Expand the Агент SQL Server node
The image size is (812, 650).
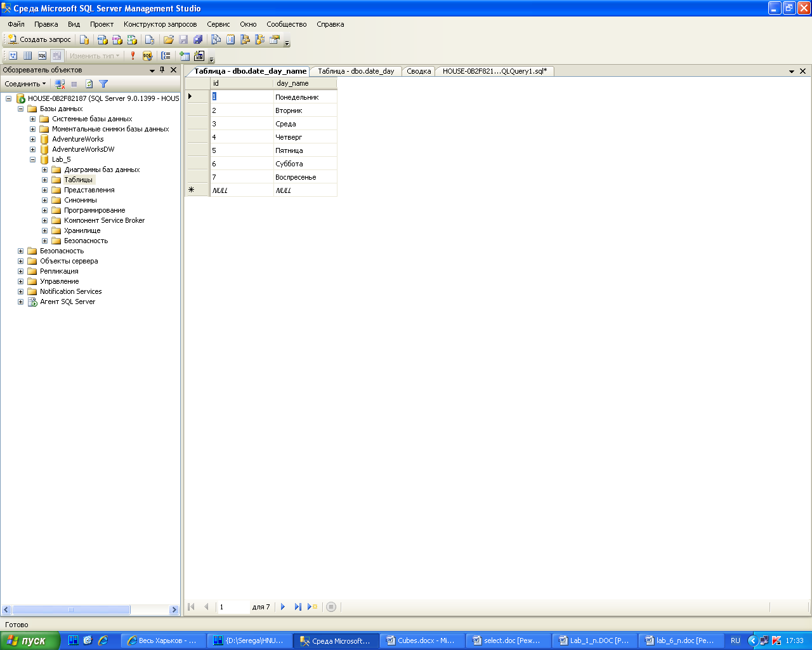(x=21, y=302)
